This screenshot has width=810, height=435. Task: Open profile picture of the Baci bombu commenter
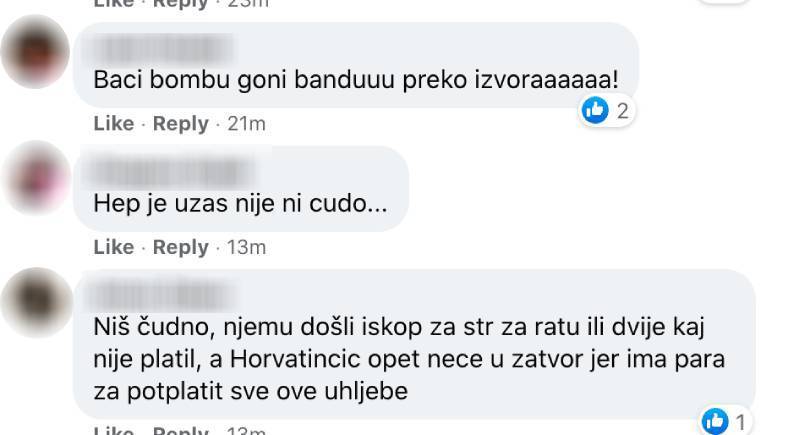[35, 52]
